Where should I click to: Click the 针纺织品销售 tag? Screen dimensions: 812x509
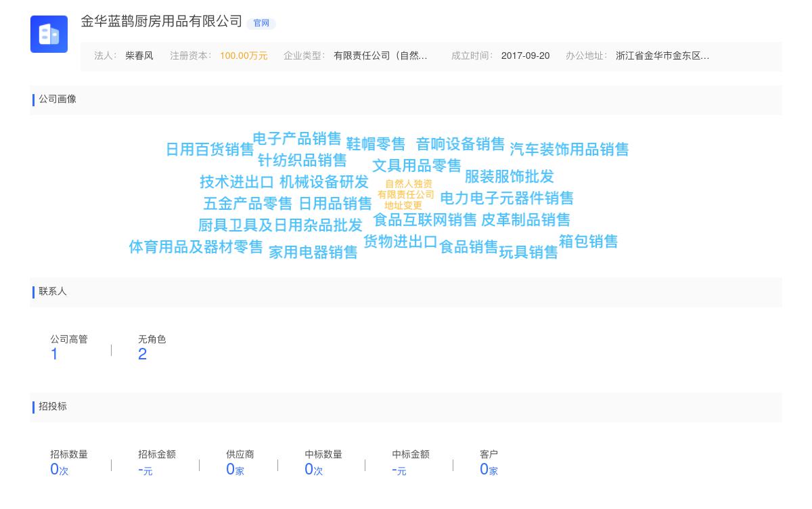click(302, 160)
